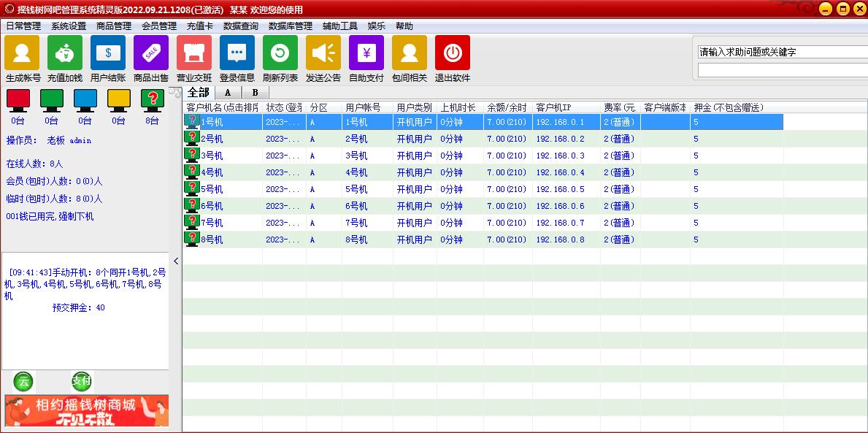Screen dimensions: 868x433
Task: Collapse the left panel with the arrow
Action: [176, 261]
